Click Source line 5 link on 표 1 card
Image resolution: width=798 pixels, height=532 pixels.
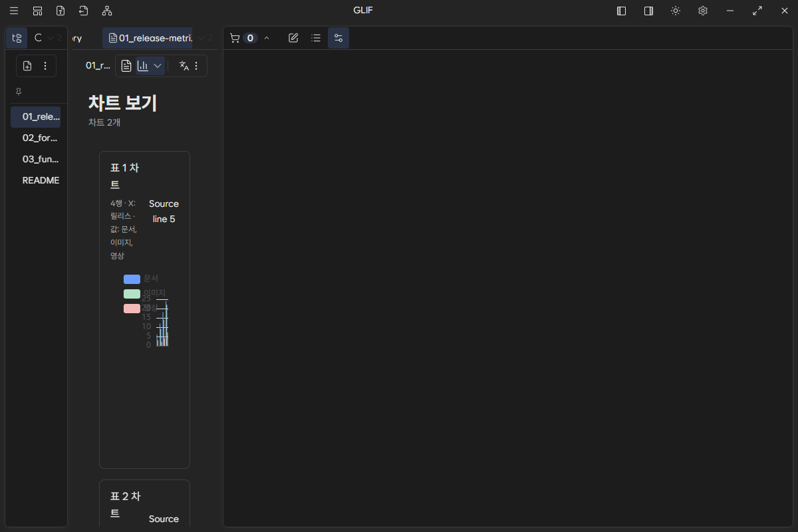pos(164,211)
